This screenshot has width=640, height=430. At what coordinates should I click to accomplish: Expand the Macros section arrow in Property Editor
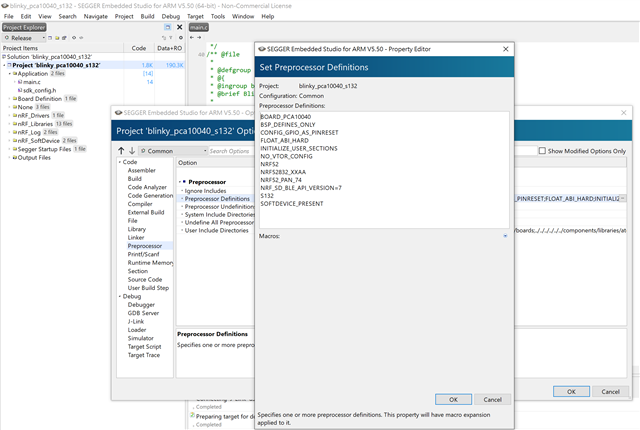(505, 236)
